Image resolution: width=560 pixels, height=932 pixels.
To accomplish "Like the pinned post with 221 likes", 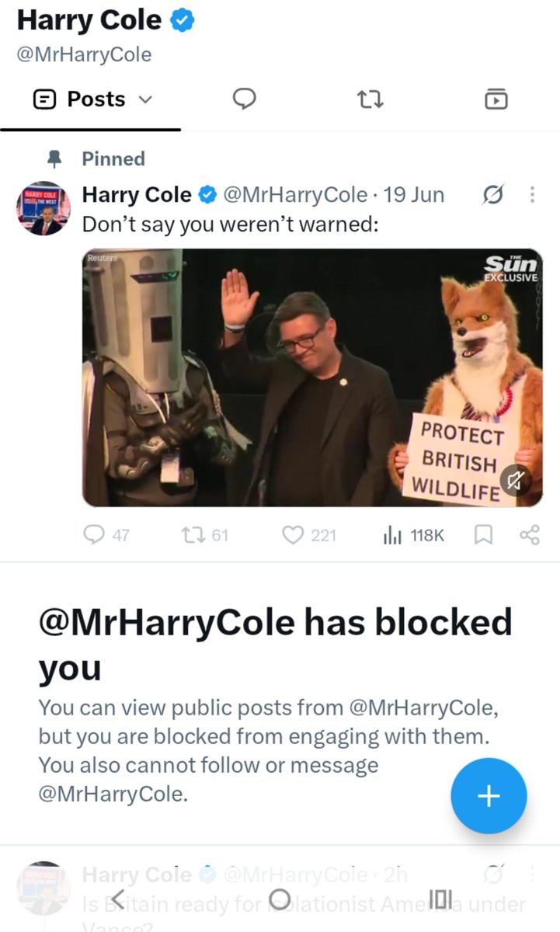I will tap(293, 534).
